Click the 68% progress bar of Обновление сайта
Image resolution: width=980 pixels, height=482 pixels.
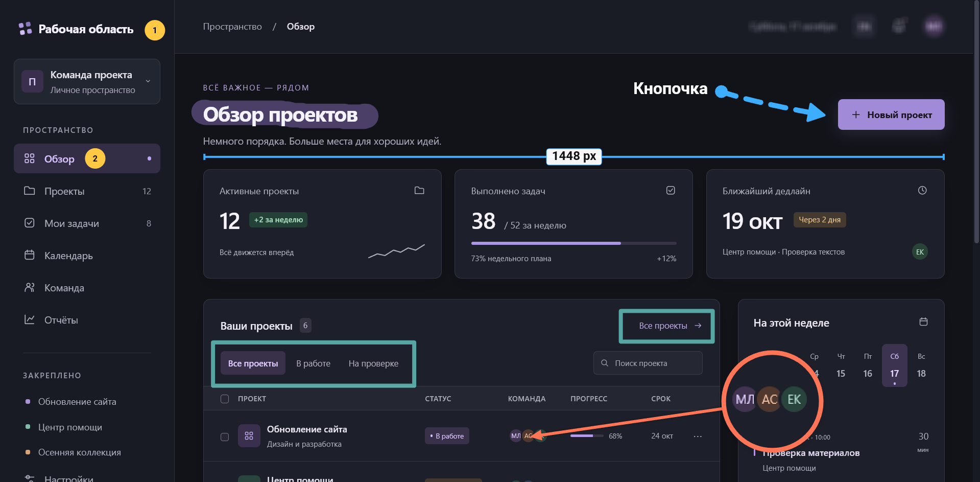(x=586, y=436)
